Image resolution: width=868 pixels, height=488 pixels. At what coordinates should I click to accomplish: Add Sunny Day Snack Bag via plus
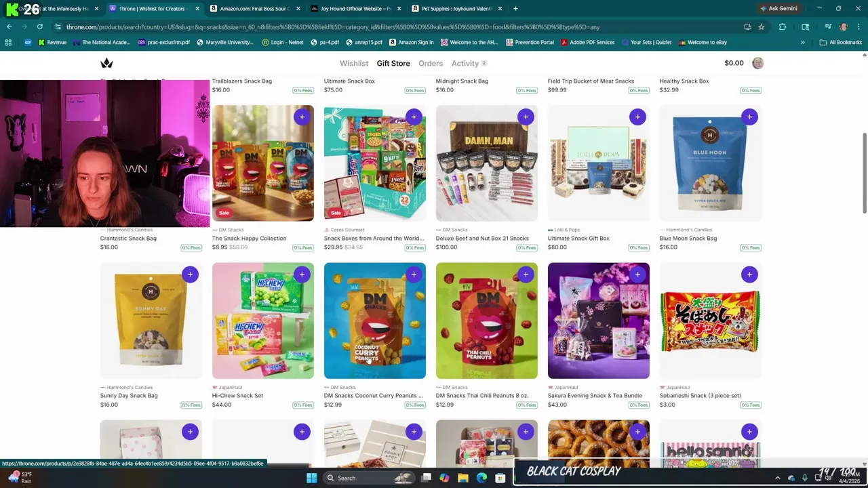click(190, 274)
